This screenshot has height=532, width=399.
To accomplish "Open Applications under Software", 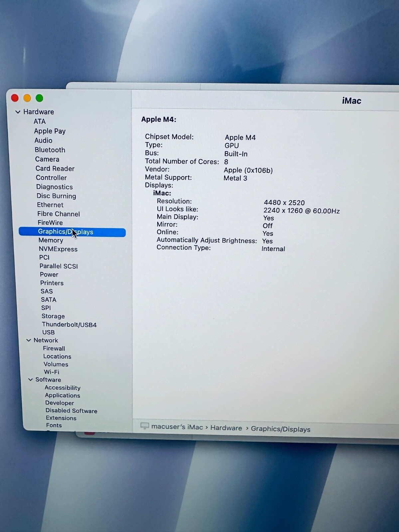I will pos(63,395).
